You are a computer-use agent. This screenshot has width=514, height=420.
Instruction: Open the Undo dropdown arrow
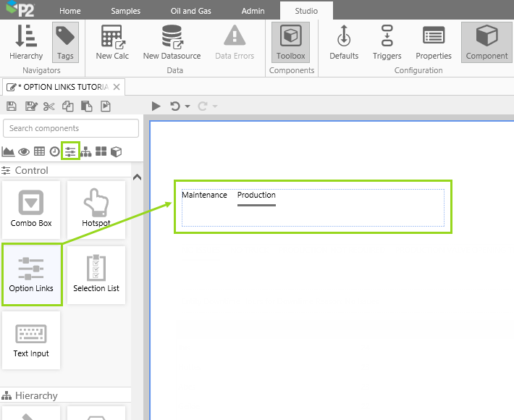coord(188,106)
